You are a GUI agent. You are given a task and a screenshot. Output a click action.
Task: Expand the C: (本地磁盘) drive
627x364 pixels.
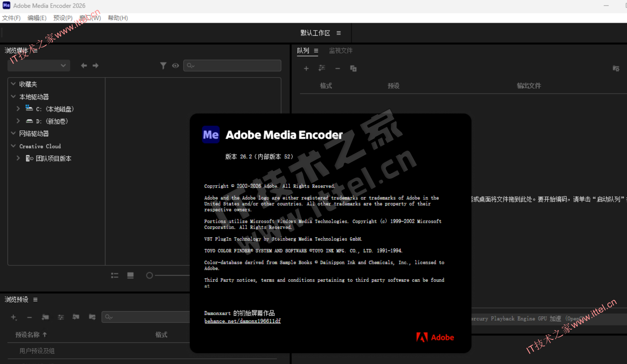tap(18, 109)
